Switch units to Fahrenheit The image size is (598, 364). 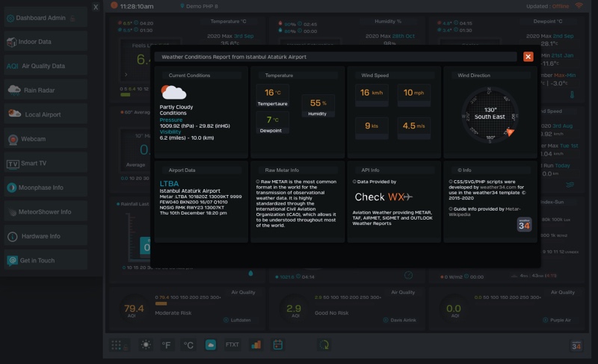[166, 345]
